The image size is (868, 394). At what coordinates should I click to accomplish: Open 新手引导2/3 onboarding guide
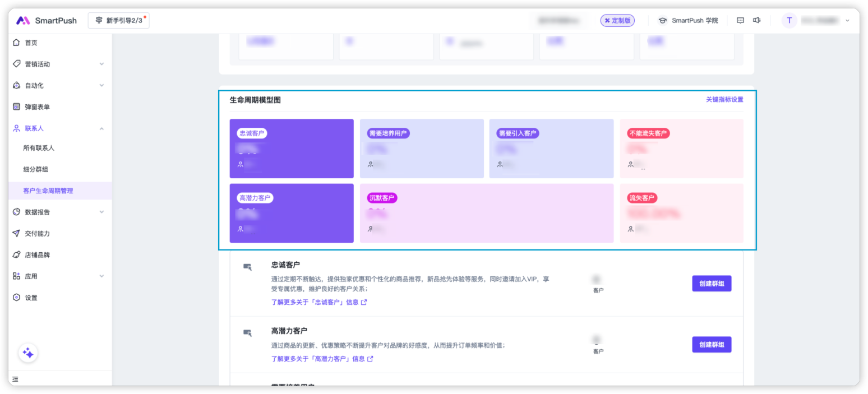click(x=119, y=21)
